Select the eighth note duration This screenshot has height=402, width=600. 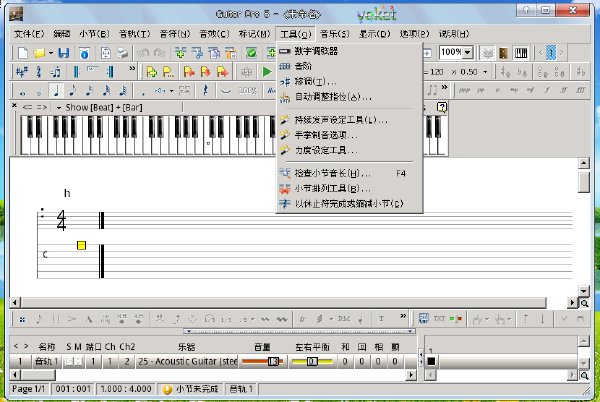coord(72,91)
